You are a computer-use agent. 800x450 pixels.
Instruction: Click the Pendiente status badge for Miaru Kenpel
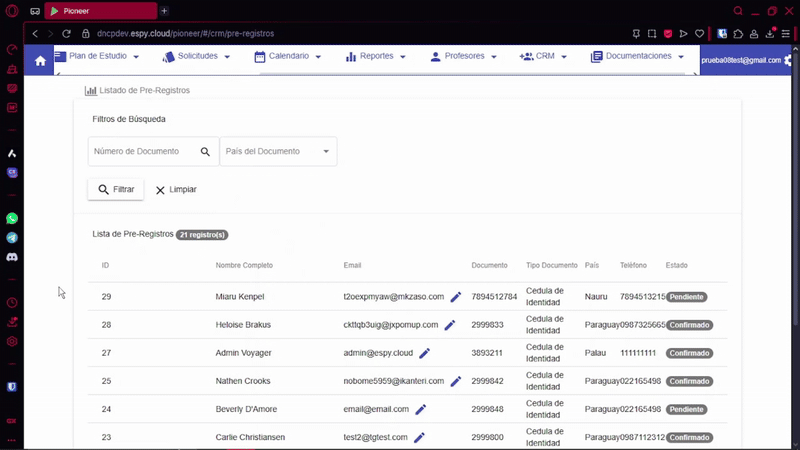pos(687,297)
